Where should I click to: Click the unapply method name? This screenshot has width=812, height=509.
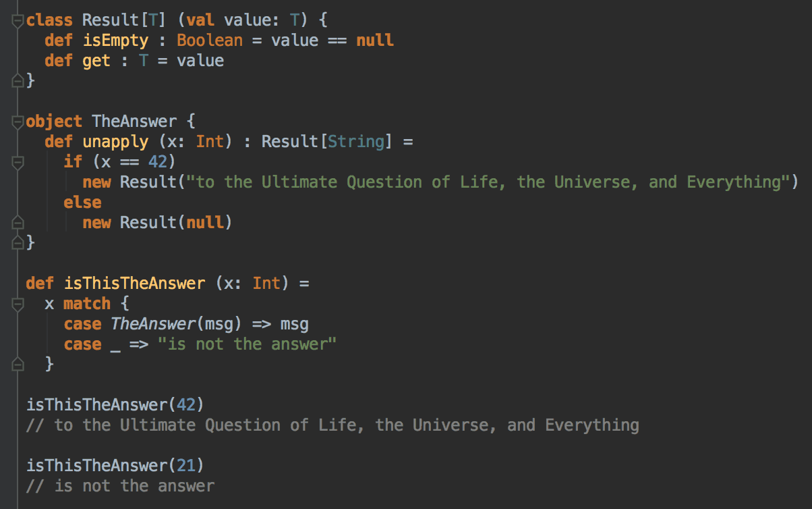[115, 142]
